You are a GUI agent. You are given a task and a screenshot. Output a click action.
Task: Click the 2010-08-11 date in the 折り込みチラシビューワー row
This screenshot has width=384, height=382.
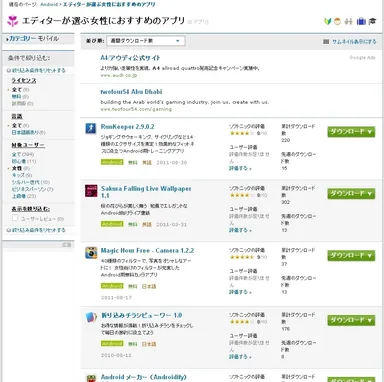coord(116,355)
